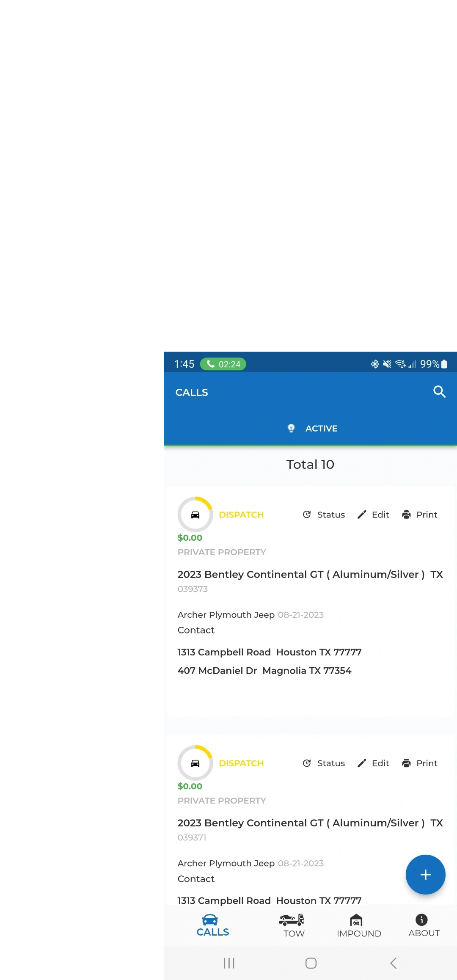The image size is (457, 980).
Task: Tap the battery 99% indicator
Action: pyautogui.click(x=434, y=364)
